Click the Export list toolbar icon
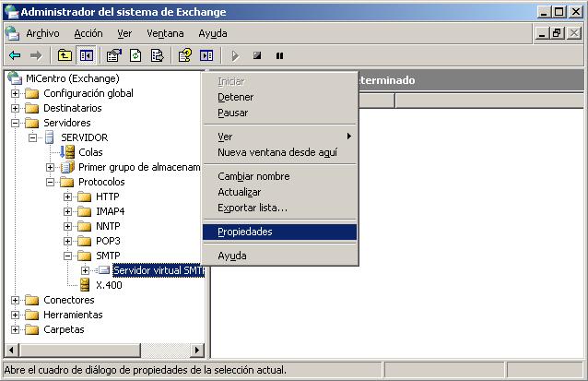Screen dimensions: 588x381 pyautogui.click(x=157, y=55)
